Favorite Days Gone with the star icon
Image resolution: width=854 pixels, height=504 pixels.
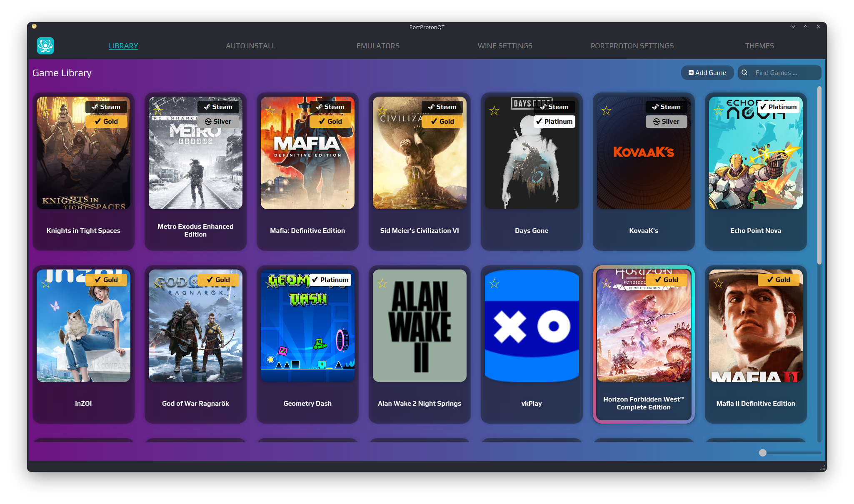pos(494,111)
